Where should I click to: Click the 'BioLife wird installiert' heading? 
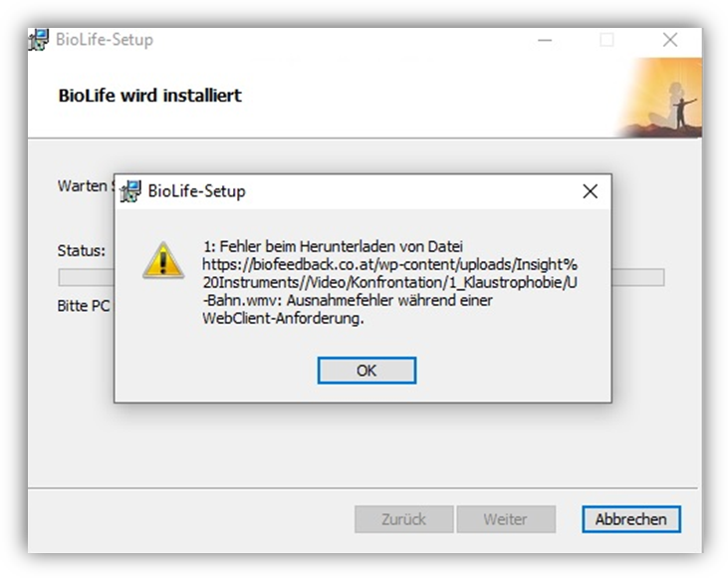coord(150,96)
